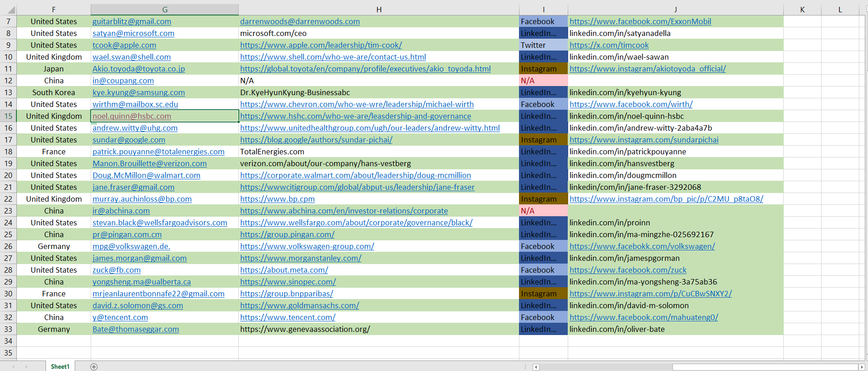Open the https://www.bp.cpm link
The height and width of the screenshot is (371, 868).
click(x=277, y=199)
